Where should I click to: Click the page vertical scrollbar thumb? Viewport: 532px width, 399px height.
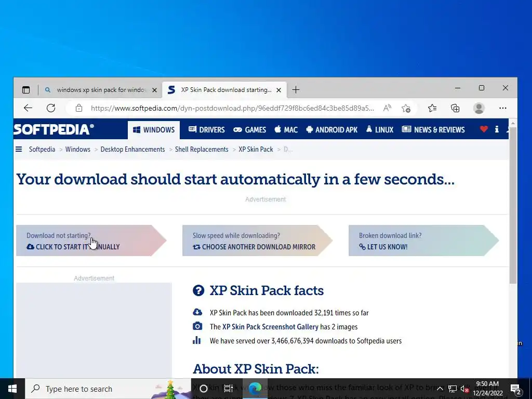pyautogui.click(x=513, y=205)
